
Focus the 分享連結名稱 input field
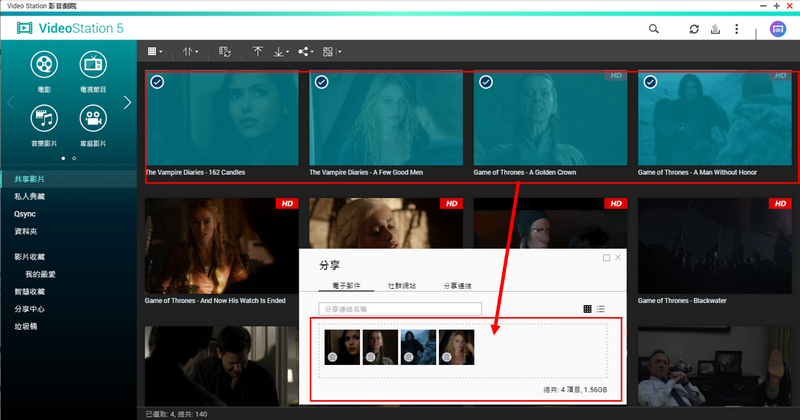tap(400, 309)
